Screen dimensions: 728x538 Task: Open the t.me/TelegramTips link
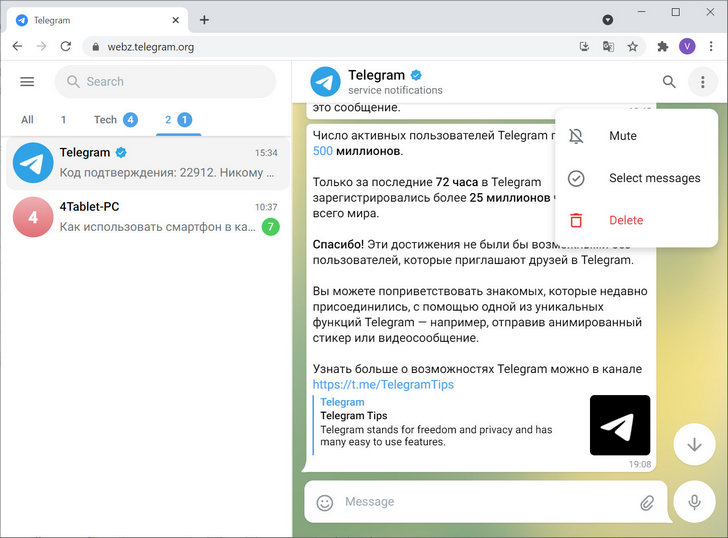(383, 384)
